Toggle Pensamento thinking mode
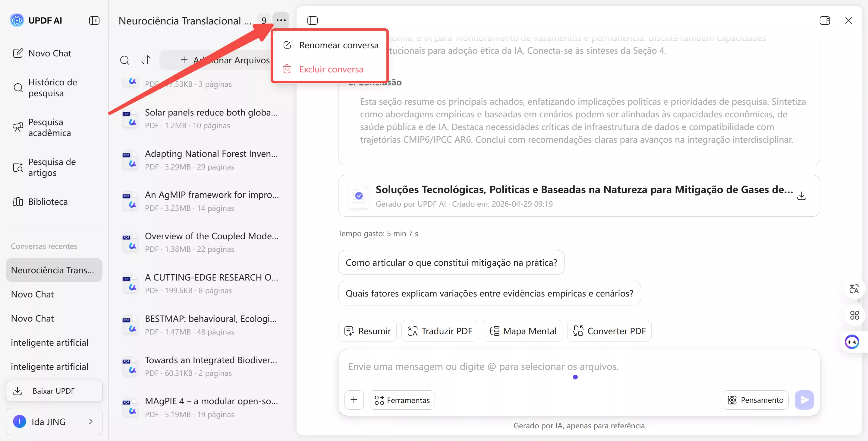Viewport: 868px width, 441px height. [x=756, y=400]
